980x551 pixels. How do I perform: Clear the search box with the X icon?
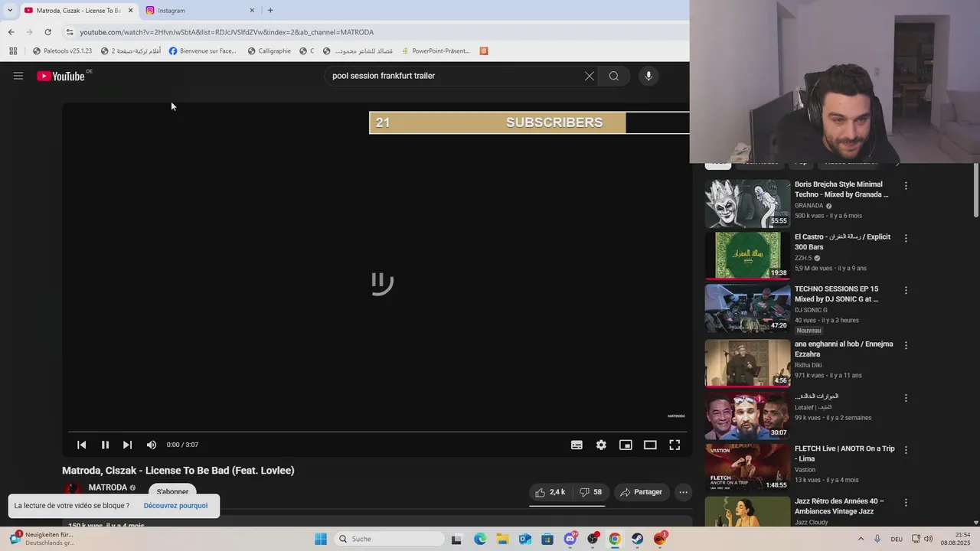pyautogui.click(x=590, y=76)
